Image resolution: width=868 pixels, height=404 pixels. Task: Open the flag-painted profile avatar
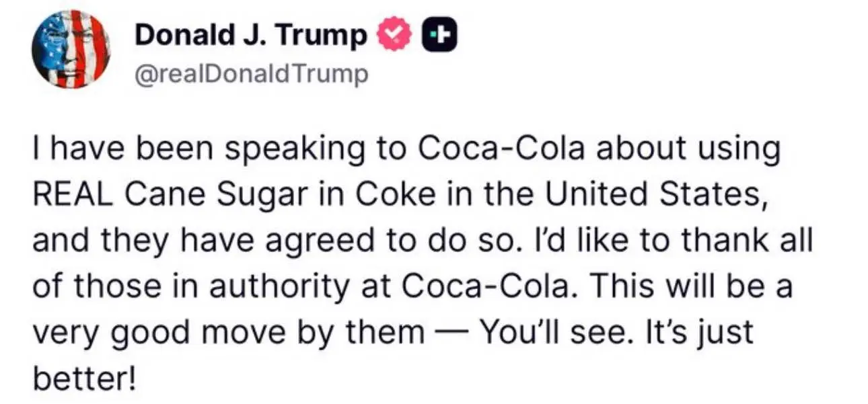click(x=71, y=49)
